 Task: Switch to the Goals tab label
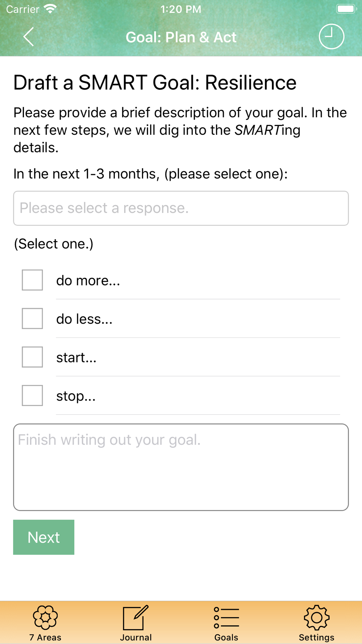point(226,637)
